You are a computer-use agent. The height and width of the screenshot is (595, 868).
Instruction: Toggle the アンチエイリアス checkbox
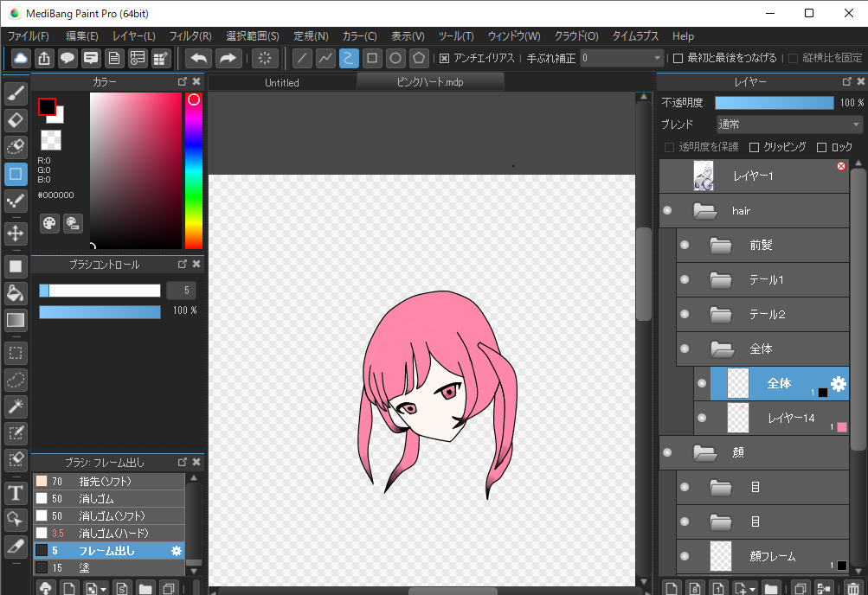[x=445, y=58]
